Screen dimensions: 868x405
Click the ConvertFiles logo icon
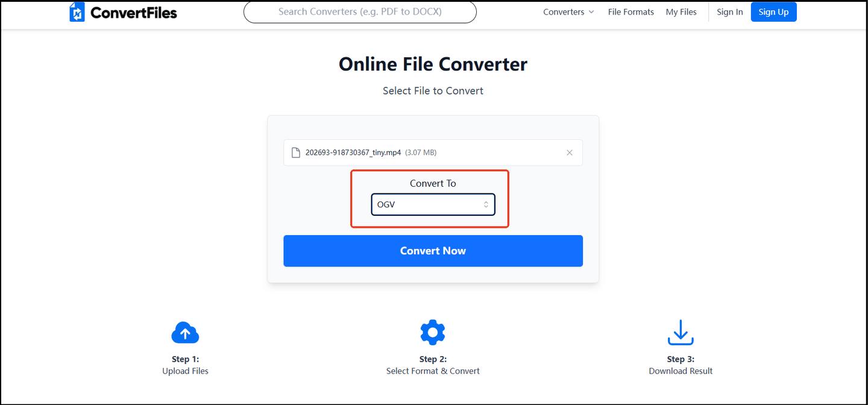77,11
